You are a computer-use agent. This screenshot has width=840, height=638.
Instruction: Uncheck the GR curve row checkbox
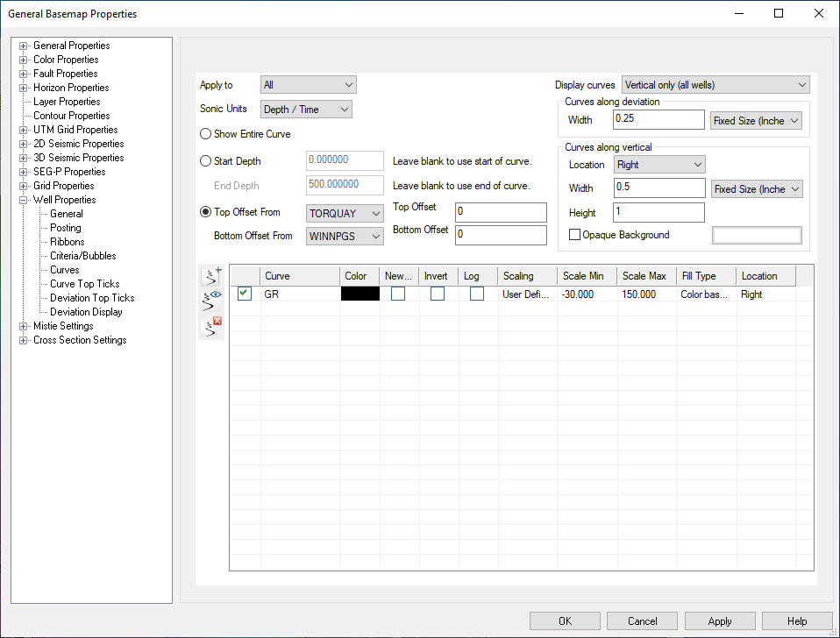point(245,294)
